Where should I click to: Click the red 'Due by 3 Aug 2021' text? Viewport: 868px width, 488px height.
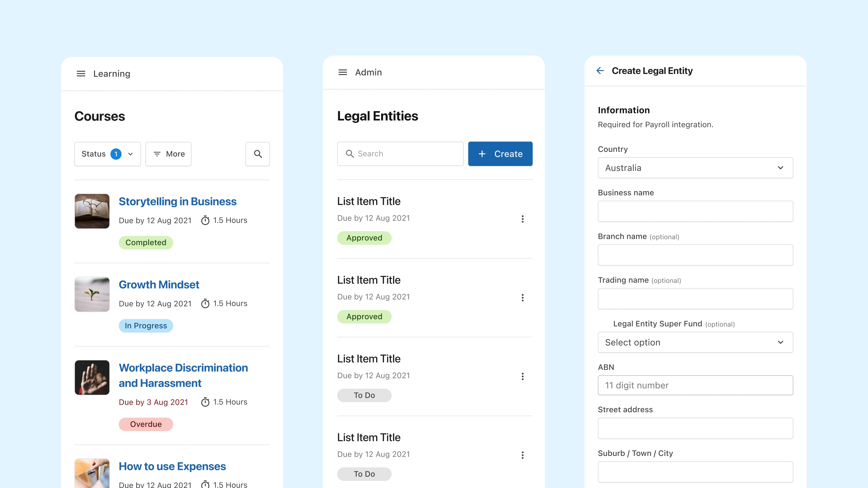[x=153, y=402]
